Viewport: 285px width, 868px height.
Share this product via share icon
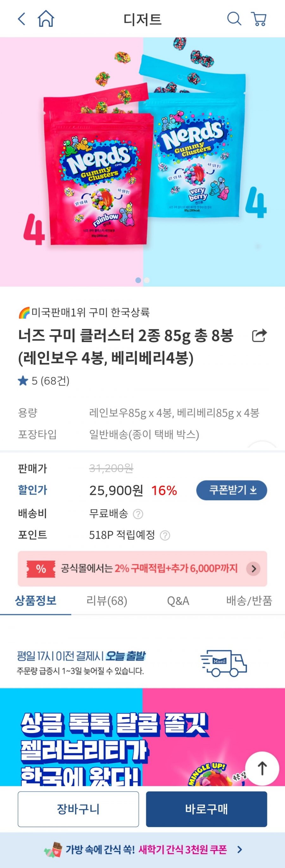[259, 336]
